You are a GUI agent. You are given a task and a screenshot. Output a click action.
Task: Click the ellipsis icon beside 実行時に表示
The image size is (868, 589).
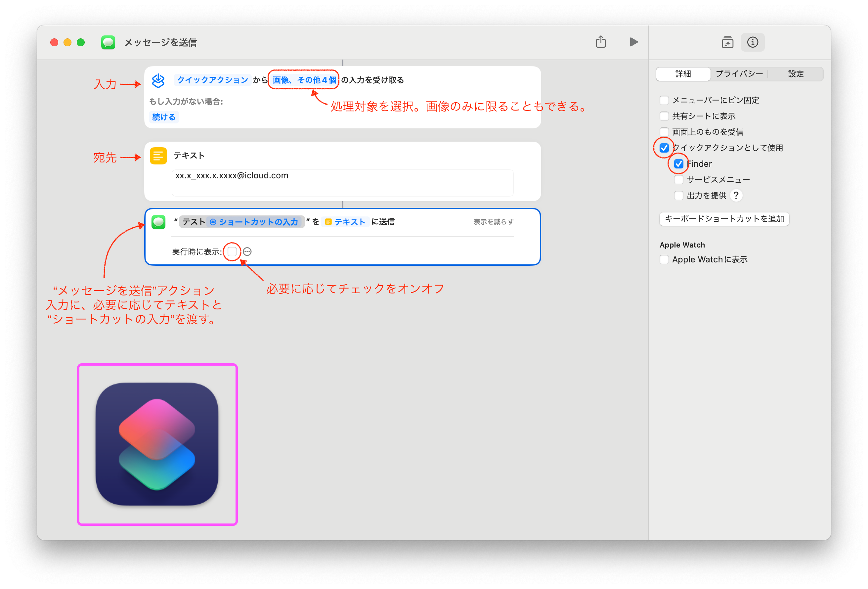(247, 252)
